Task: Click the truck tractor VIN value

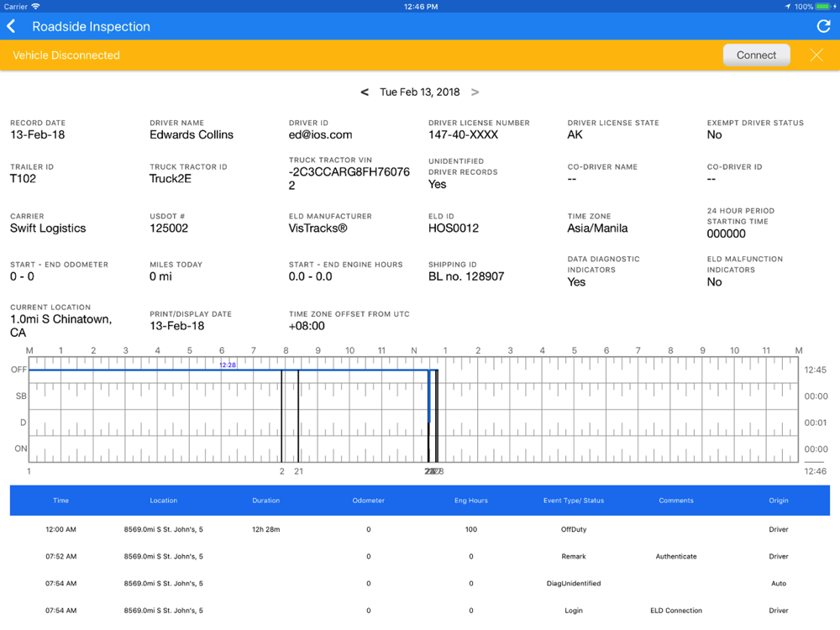Action: pos(349,179)
